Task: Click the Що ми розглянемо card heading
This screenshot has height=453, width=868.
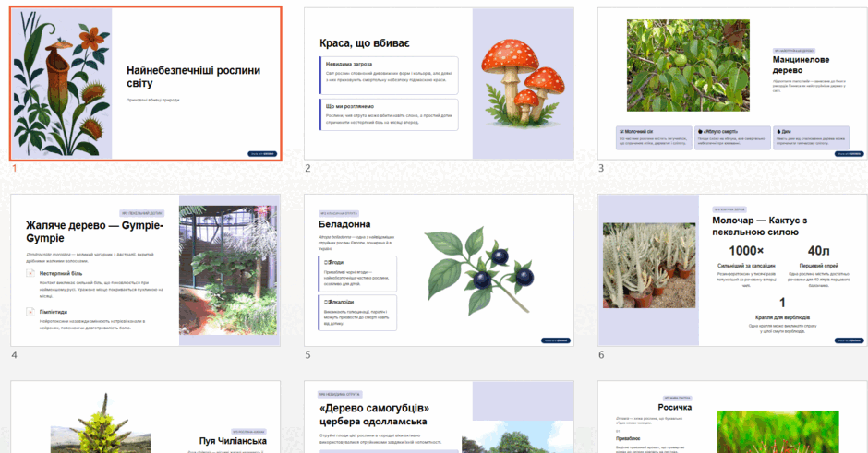Action: [x=350, y=106]
